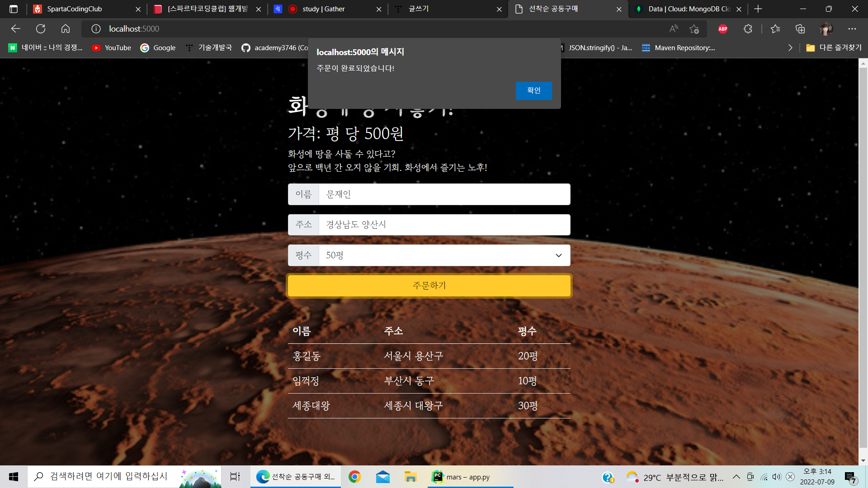This screenshot has width=868, height=488.
Task: Open the Settings and more ellipsis menu
Action: click(852, 29)
